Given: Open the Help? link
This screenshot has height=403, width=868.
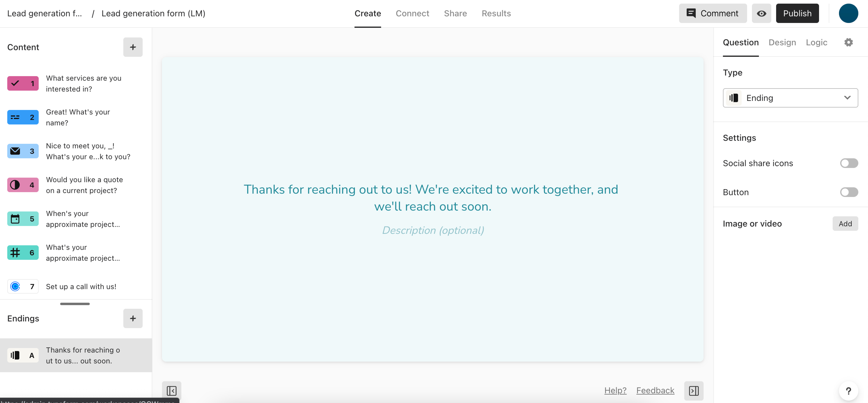Looking at the screenshot, I should tap(615, 391).
